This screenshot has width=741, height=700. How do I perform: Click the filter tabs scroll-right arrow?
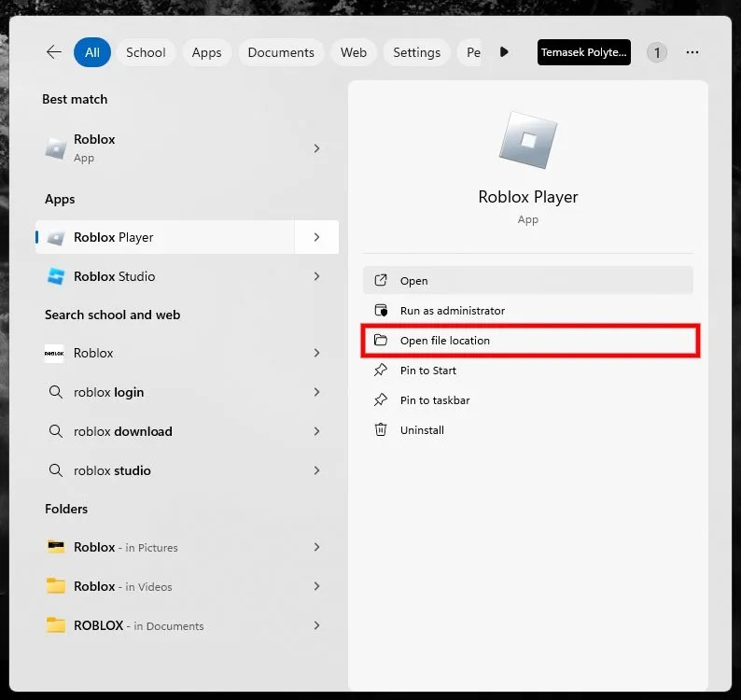pos(504,52)
